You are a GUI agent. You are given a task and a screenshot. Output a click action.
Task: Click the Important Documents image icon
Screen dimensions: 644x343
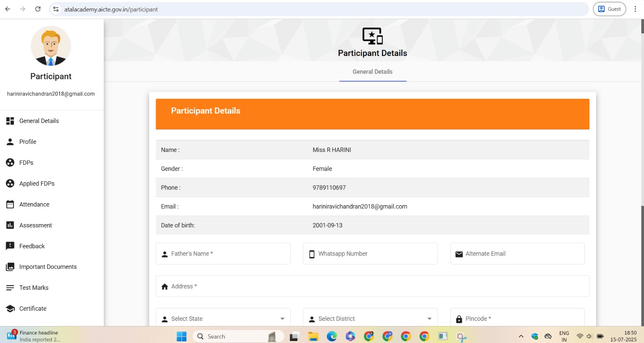pyautogui.click(x=10, y=267)
